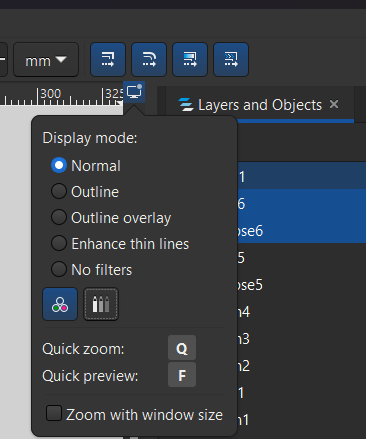This screenshot has height=439, width=366.
Task: Select Normal display mode
Action: point(86,166)
